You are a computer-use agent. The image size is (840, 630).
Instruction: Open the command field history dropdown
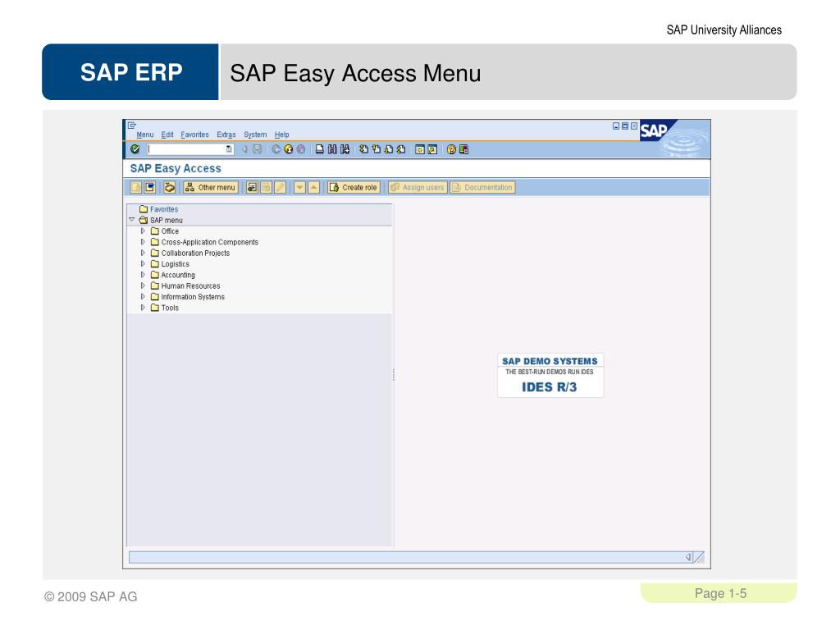230,149
